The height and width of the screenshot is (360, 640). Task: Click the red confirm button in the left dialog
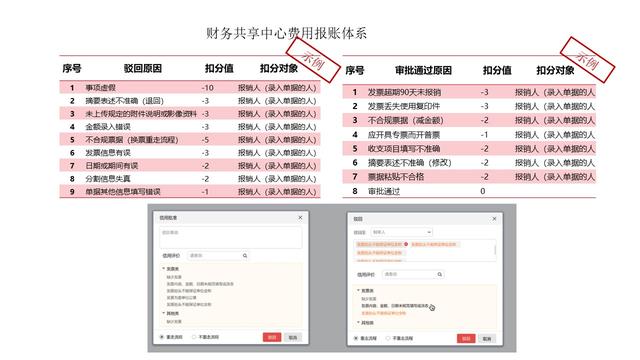272,337
